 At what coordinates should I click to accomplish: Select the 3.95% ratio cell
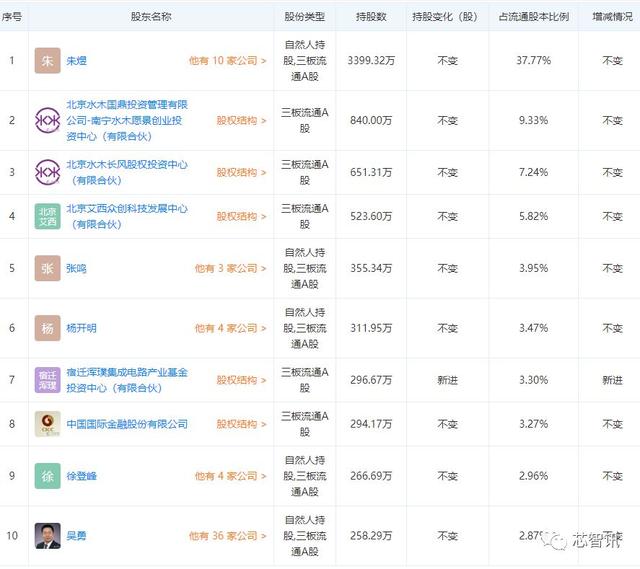coord(533,268)
